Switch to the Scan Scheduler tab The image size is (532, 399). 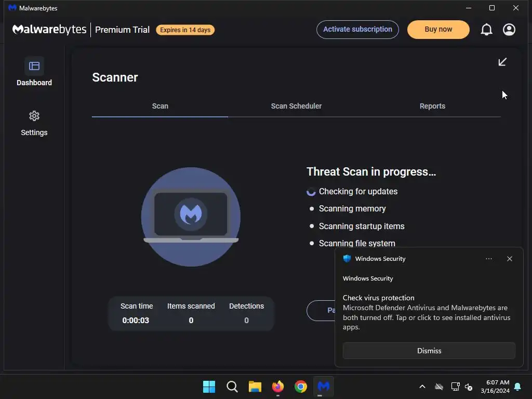click(296, 106)
